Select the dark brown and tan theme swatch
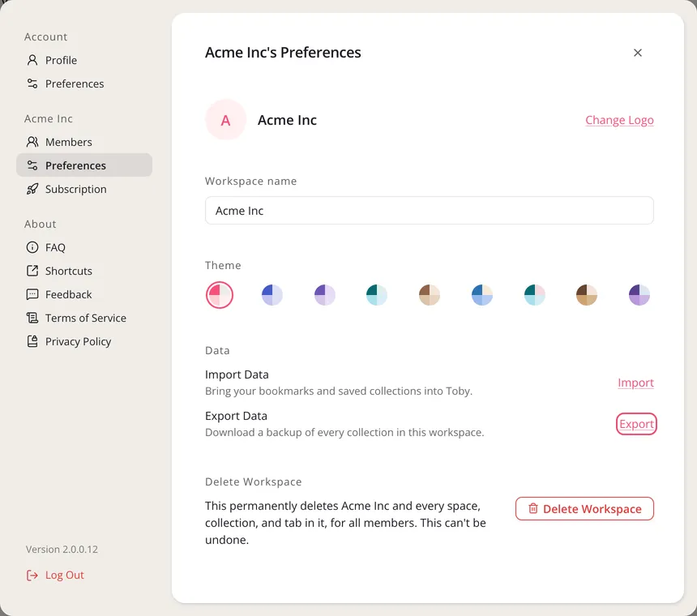 click(587, 295)
